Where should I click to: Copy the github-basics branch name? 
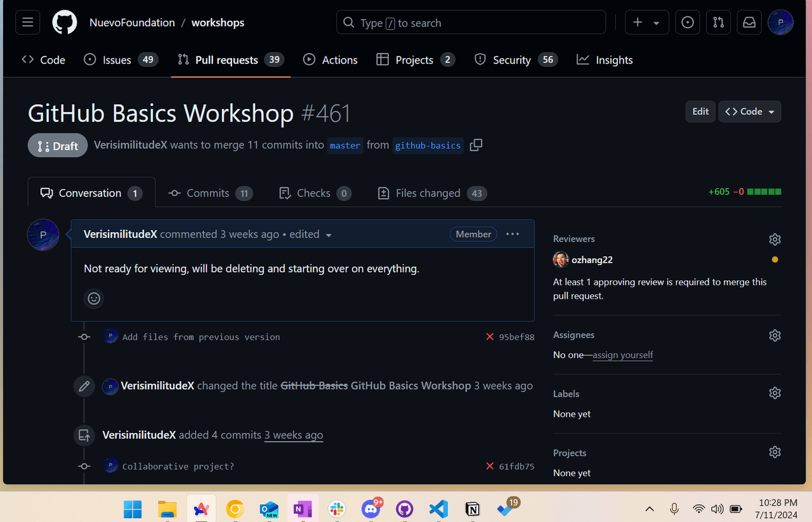[x=476, y=145]
